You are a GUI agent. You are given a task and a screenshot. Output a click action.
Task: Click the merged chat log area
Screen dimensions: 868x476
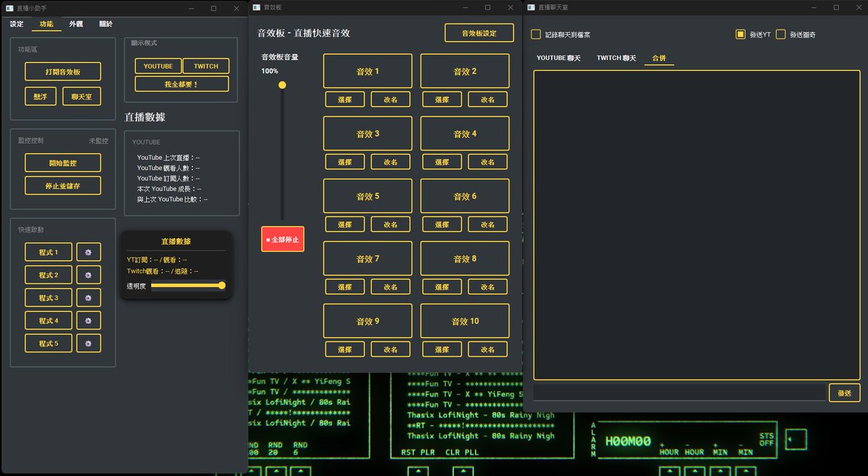pos(697,225)
